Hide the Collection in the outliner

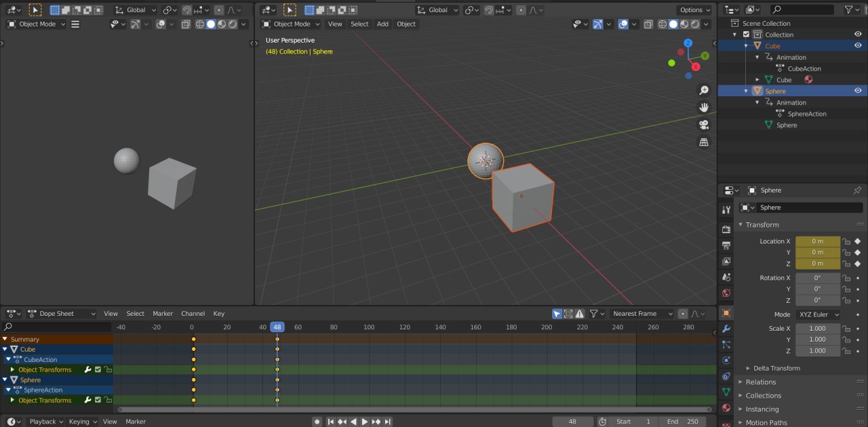[858, 35]
